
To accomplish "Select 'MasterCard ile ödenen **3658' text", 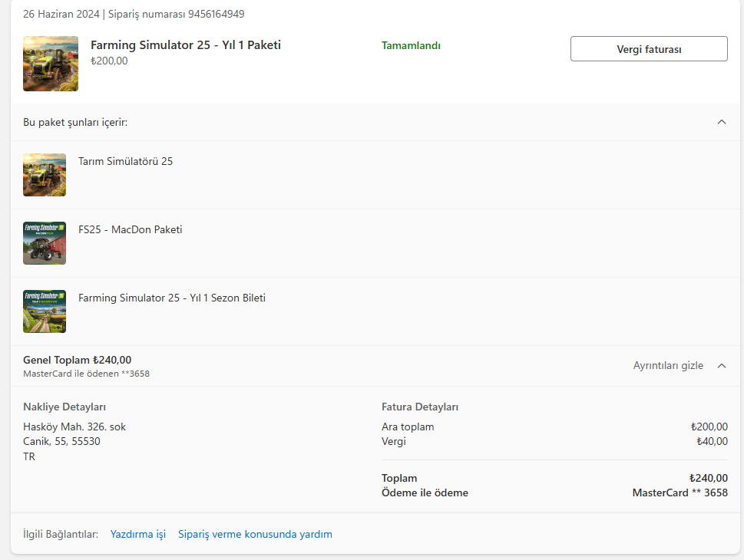I will point(86,374).
